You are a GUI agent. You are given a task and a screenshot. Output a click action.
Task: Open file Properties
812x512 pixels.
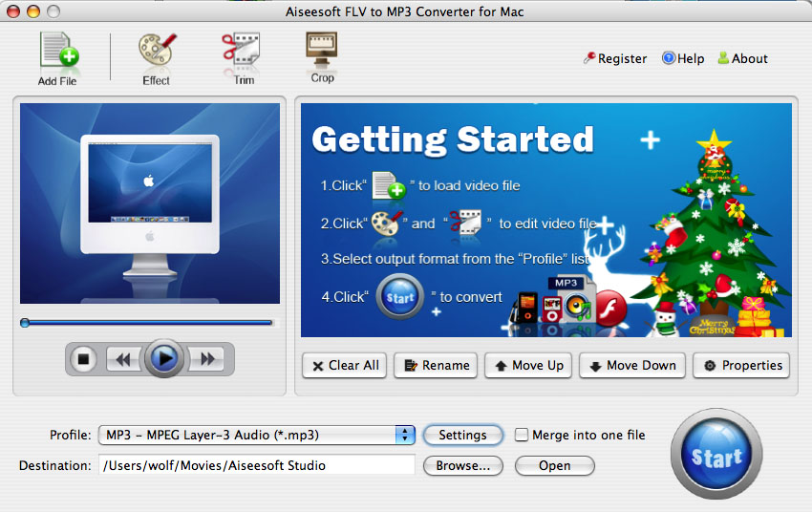(x=741, y=366)
